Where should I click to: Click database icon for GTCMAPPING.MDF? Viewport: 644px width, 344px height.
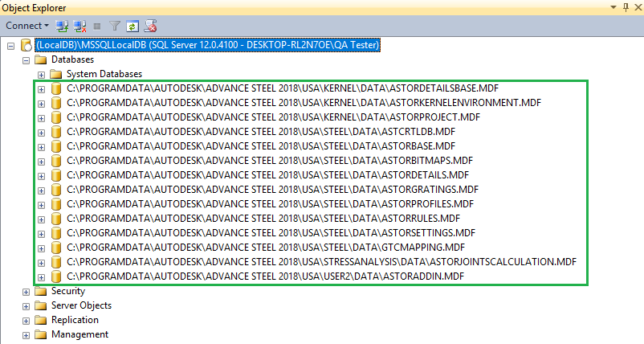(56, 248)
